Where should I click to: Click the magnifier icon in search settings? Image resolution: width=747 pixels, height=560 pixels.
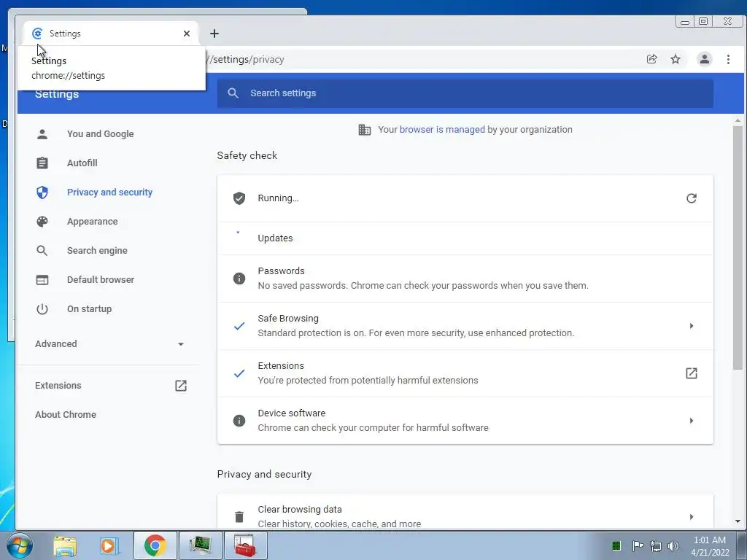233,93
